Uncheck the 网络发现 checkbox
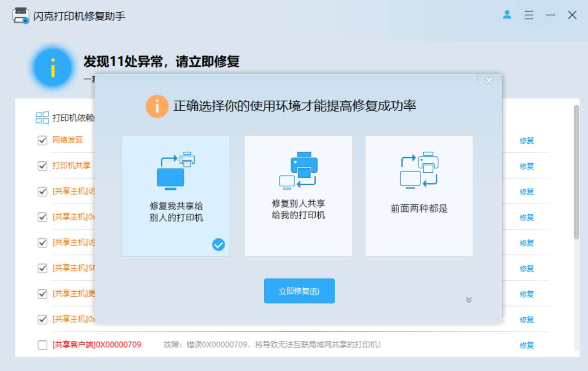588x371 pixels. [42, 140]
